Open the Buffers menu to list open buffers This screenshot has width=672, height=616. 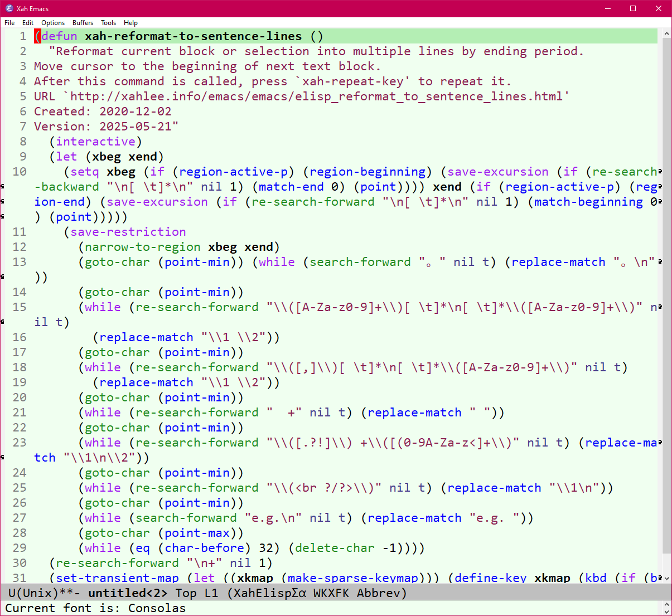pos(83,23)
